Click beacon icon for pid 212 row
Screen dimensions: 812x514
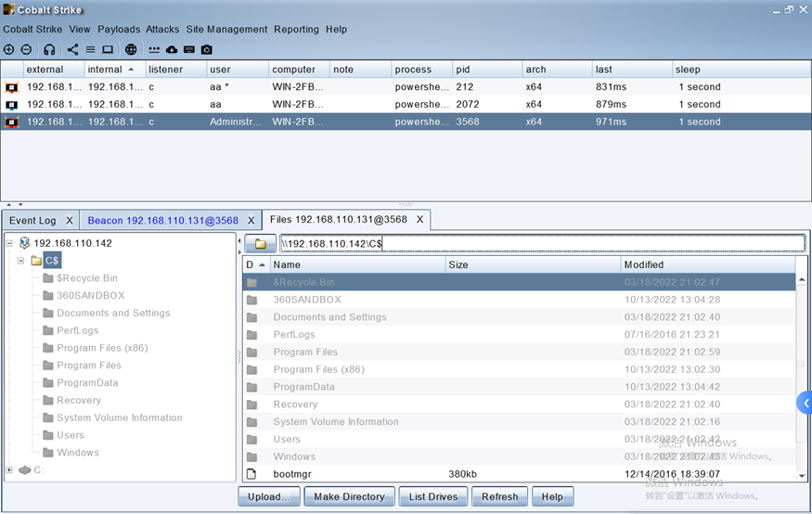click(11, 87)
